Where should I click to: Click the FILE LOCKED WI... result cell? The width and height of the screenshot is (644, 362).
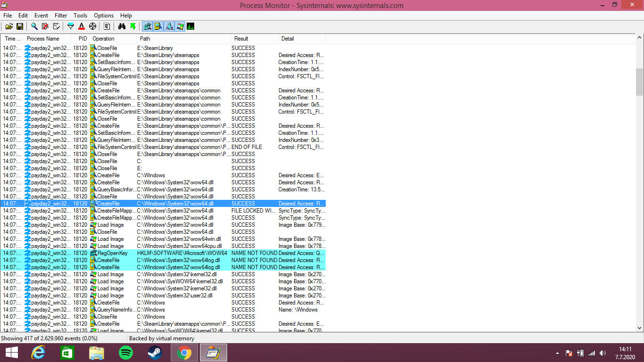(x=254, y=211)
